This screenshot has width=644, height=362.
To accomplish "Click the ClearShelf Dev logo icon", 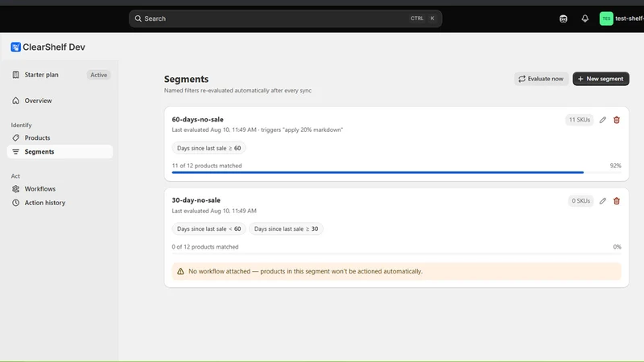I will tap(15, 47).
